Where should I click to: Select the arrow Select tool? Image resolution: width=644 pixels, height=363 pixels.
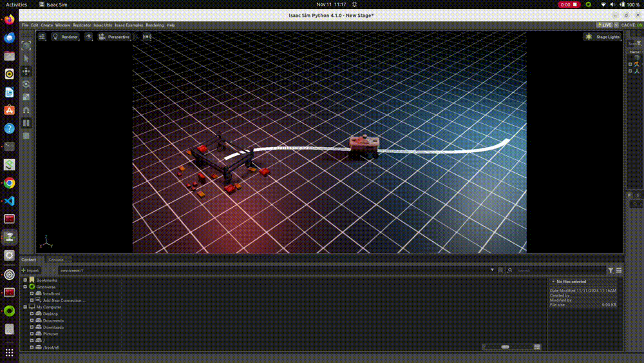pyautogui.click(x=26, y=59)
